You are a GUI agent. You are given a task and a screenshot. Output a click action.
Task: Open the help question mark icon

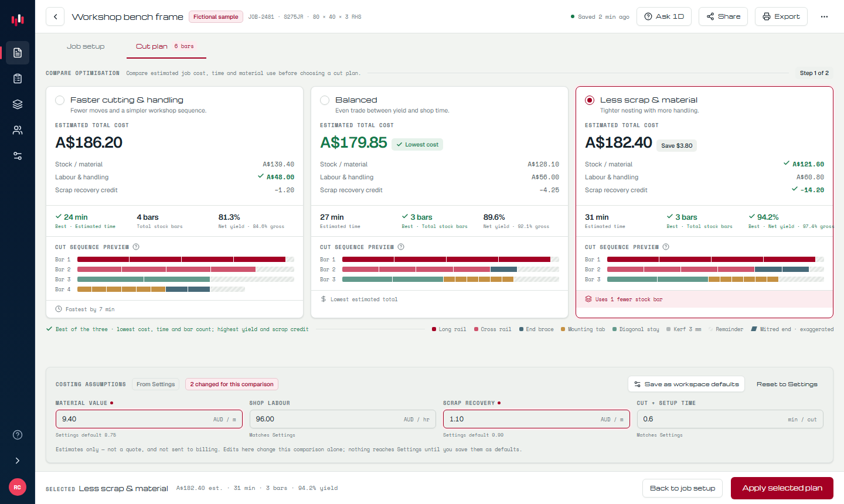tap(18, 435)
